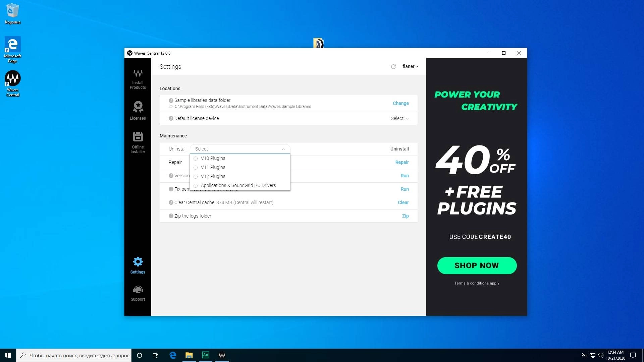Minimize the Waves Central window
This screenshot has width=644, height=362.
click(489, 53)
